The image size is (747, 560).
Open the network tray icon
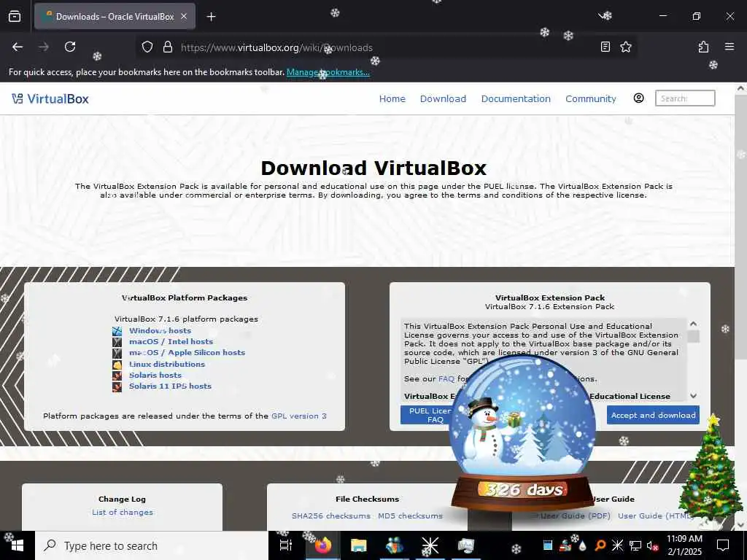635,545
